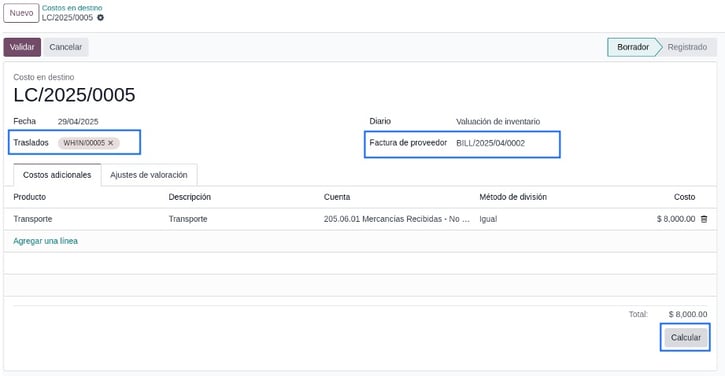The height and width of the screenshot is (376, 725).
Task: Open the gear settings icon next to LC/2025/0005
Action: (x=100, y=18)
